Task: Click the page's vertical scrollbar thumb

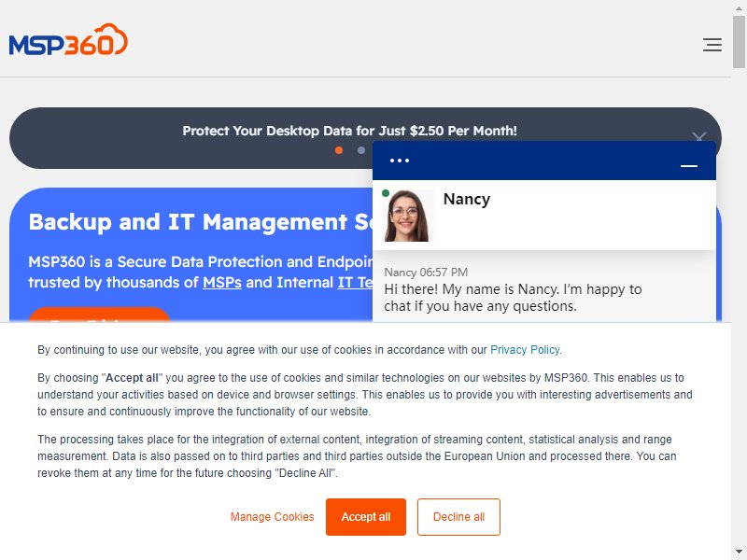Action: 739,42
